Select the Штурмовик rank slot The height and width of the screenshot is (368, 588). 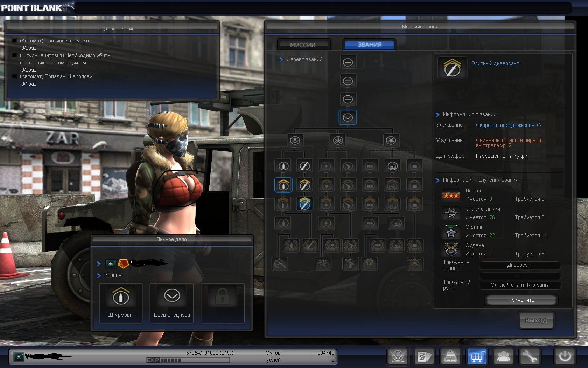pyautogui.click(x=121, y=304)
